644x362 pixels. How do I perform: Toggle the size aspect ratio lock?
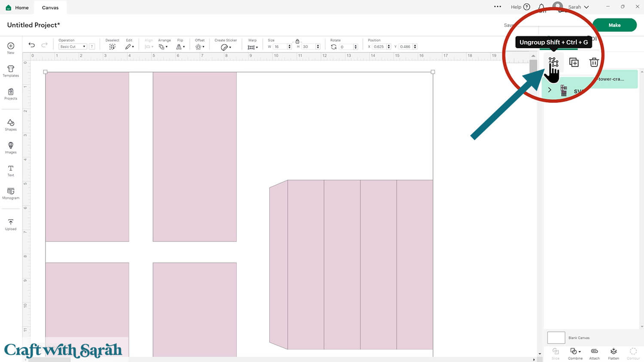pyautogui.click(x=297, y=41)
